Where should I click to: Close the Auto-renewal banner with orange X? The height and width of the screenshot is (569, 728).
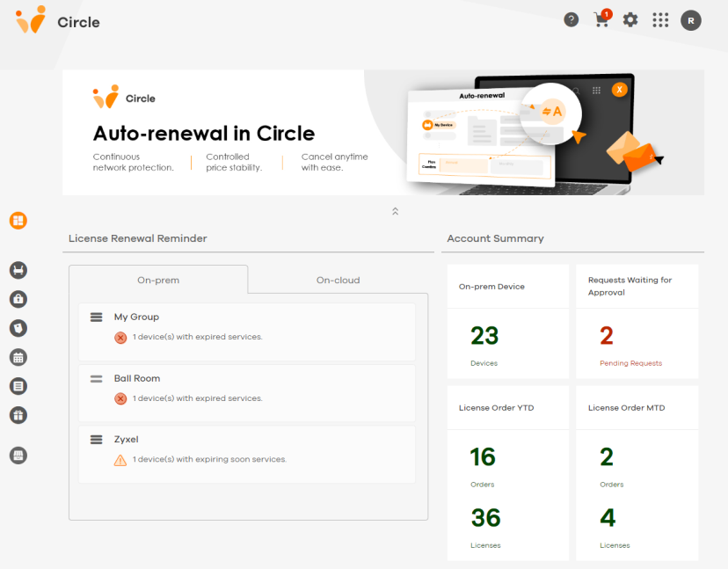coord(619,90)
